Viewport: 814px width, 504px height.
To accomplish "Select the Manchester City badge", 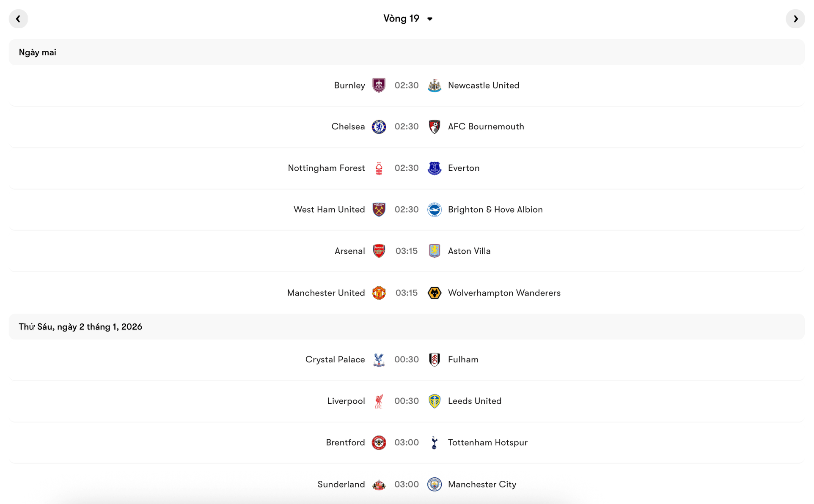I will [434, 485].
